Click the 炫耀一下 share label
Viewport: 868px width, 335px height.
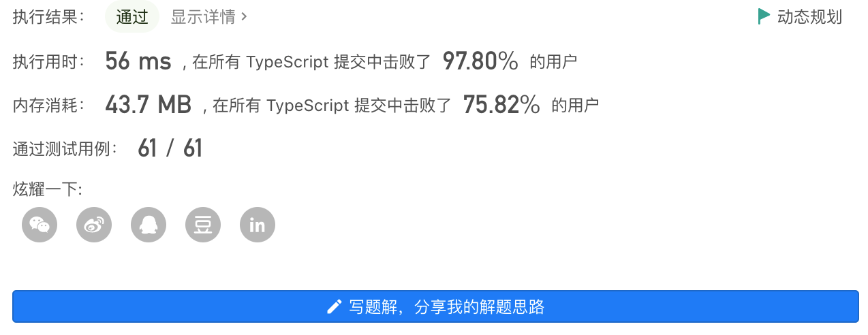click(48, 189)
